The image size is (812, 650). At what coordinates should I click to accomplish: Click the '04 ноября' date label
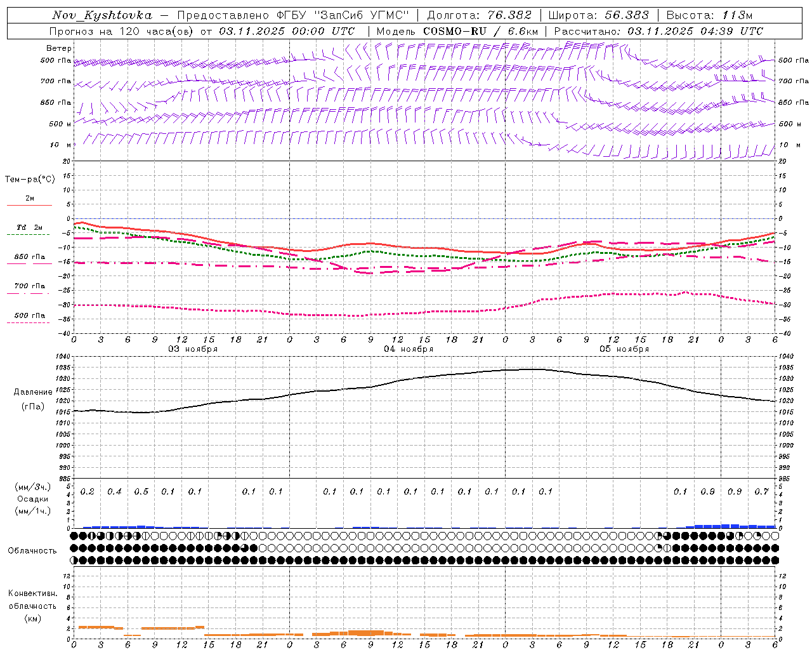coord(409,349)
